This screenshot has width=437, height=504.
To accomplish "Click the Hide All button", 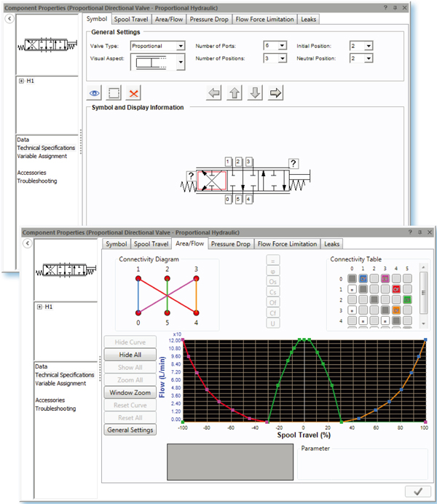I will (130, 355).
